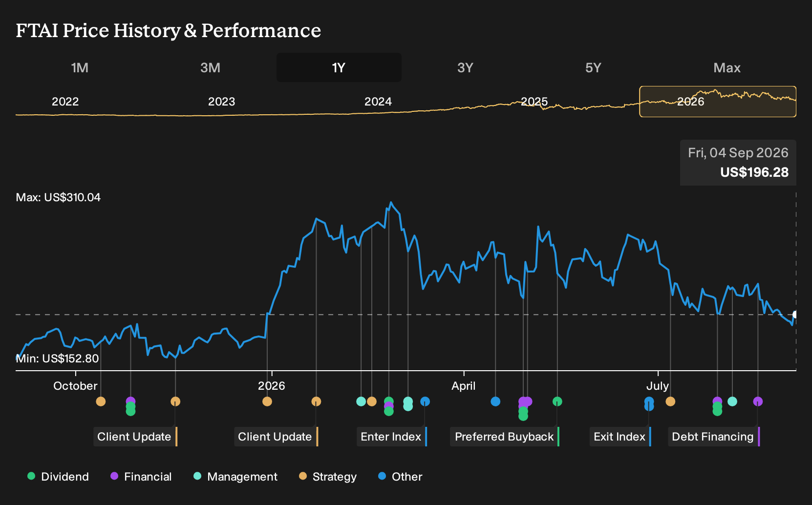Click the white latest-price point on chart
Screen dimensions: 812x505
pos(795,315)
